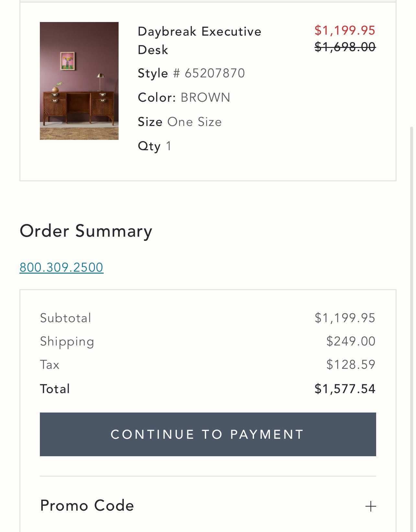Image resolution: width=416 pixels, height=532 pixels.
Task: Click the Shipping cost $249.00
Action: (351, 341)
